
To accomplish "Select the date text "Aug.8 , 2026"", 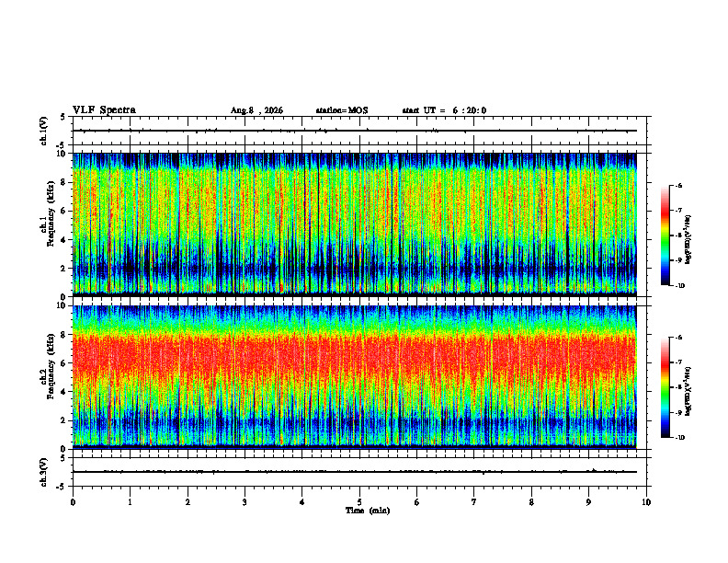I will pyautogui.click(x=256, y=110).
